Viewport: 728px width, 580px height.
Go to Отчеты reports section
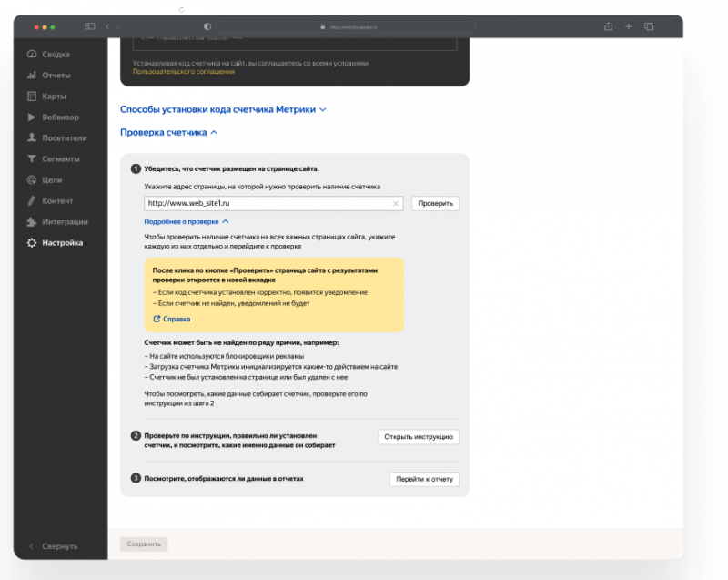(55, 75)
